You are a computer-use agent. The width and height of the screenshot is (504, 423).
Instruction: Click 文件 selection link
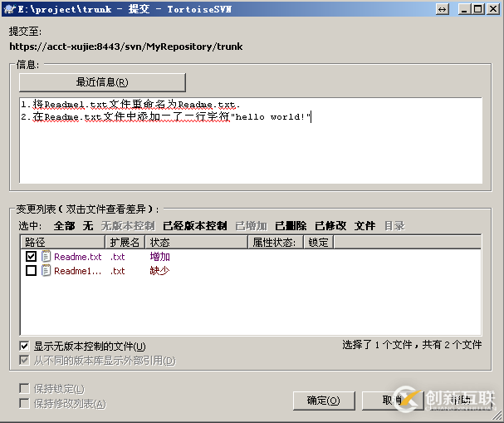[x=365, y=226]
